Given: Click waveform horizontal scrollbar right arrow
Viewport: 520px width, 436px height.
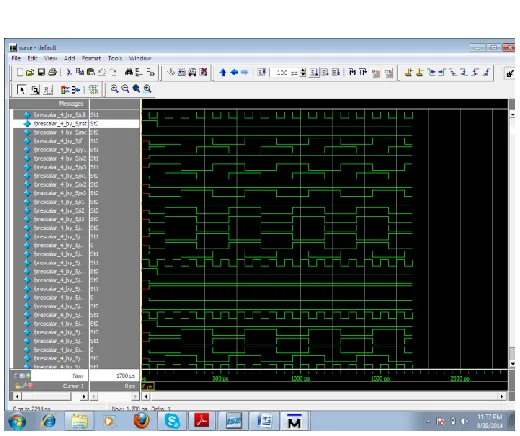Looking at the screenshot, I should coord(502,396).
